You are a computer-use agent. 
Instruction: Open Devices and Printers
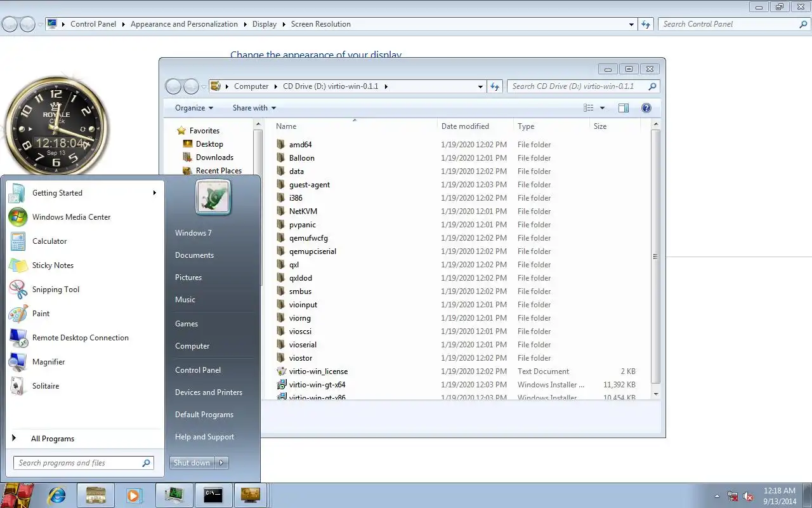[209, 392]
